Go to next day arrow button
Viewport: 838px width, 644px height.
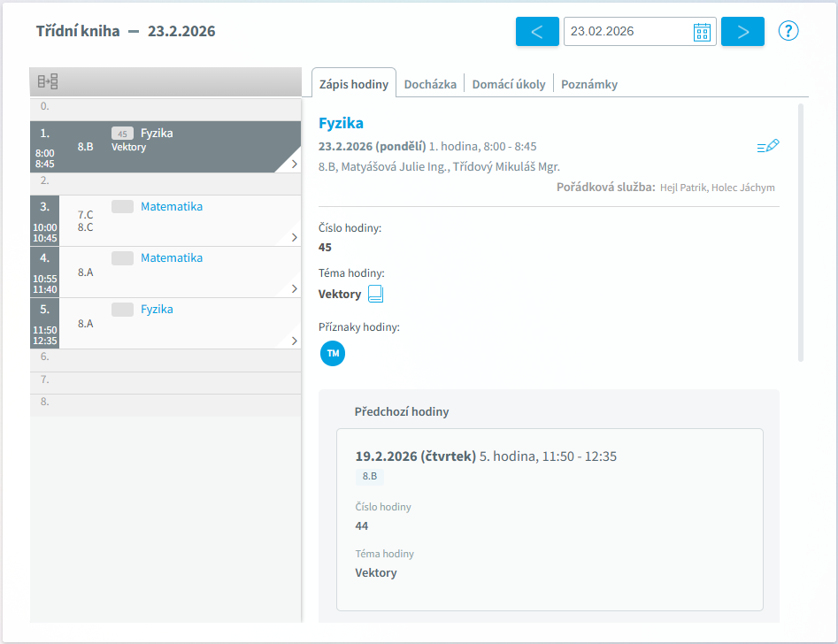click(x=742, y=32)
